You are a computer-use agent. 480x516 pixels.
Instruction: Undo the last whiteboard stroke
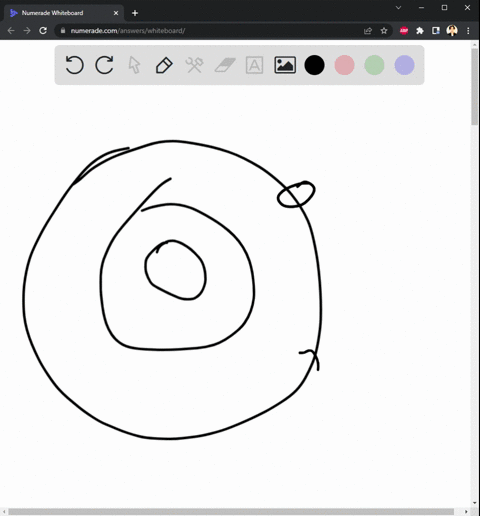[74, 65]
